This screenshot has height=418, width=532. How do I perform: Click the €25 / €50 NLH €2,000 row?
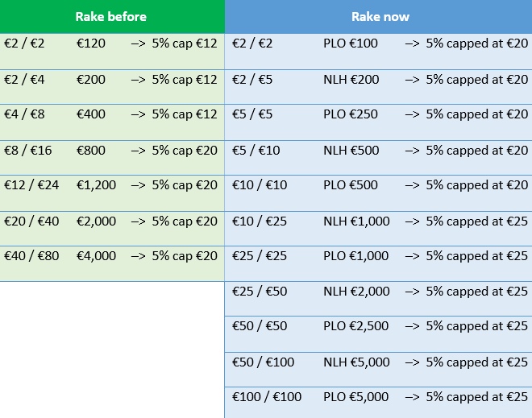point(380,292)
